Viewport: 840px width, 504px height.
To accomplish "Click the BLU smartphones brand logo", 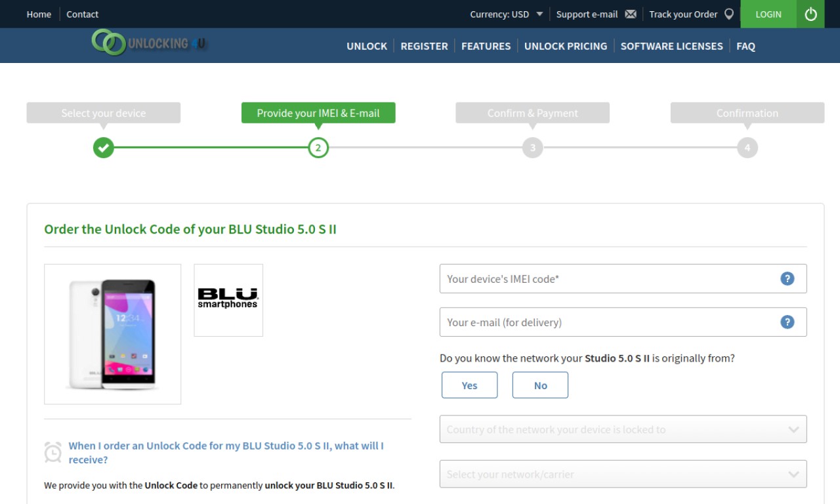I will 228,300.
